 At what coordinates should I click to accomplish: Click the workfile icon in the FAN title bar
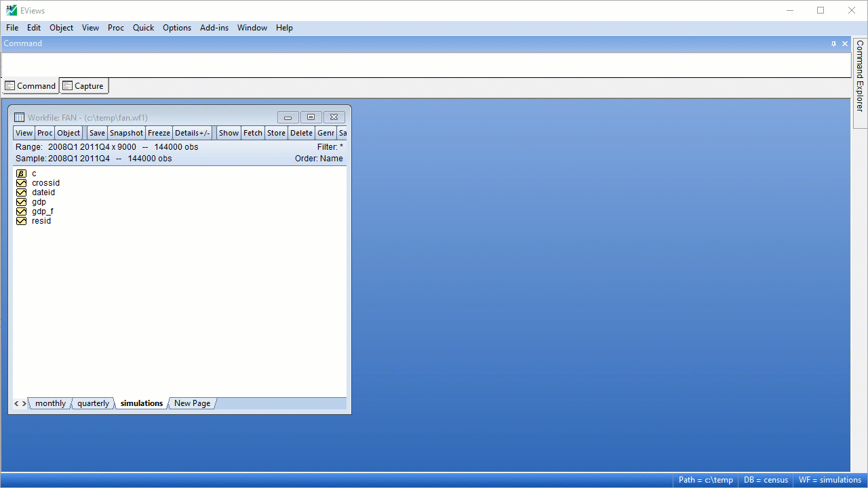19,117
